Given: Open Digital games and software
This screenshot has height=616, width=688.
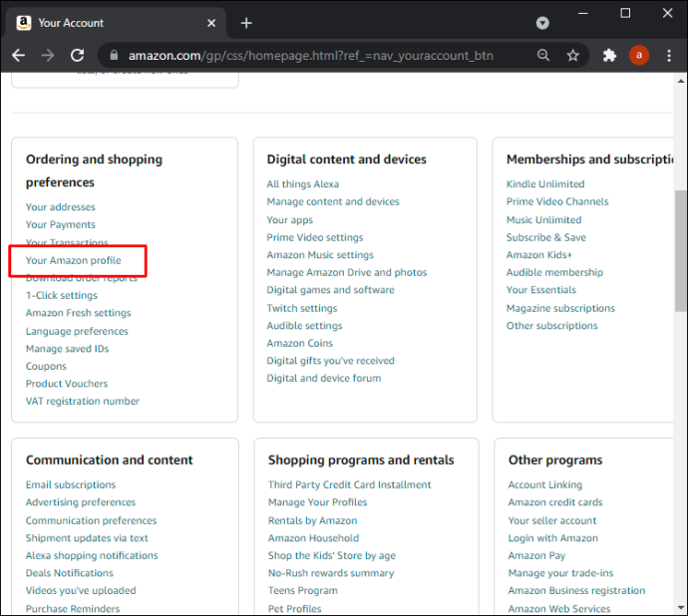Looking at the screenshot, I should coord(330,290).
